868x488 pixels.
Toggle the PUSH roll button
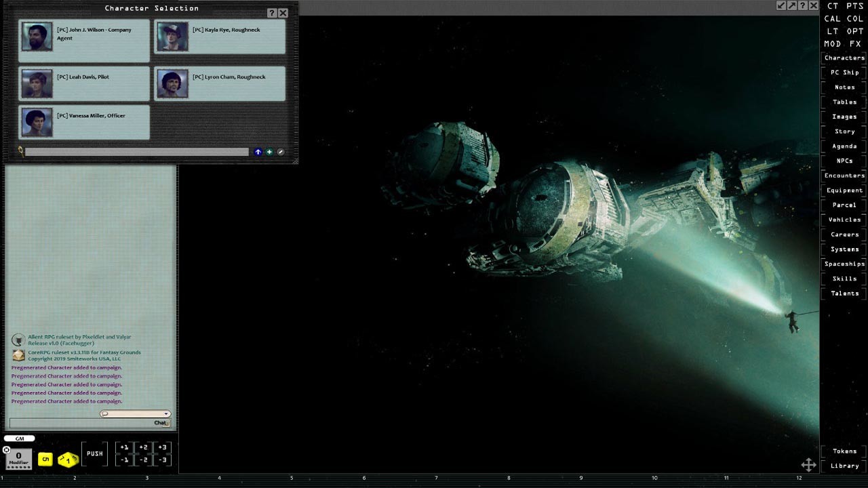(x=94, y=453)
